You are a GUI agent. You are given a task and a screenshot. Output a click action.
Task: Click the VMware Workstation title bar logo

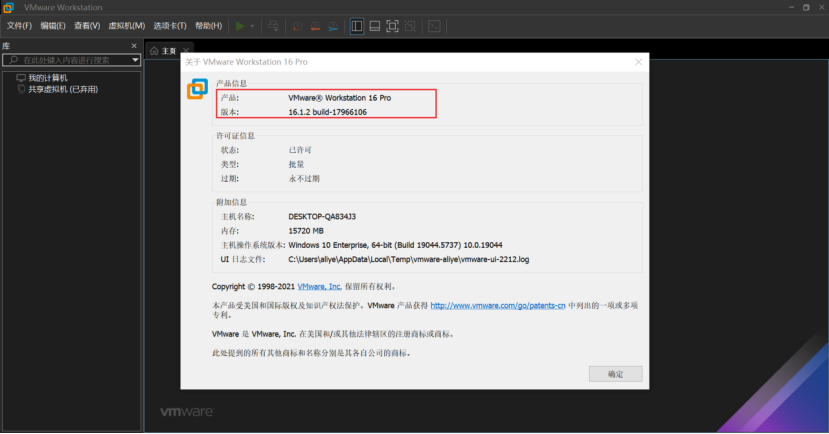click(8, 7)
